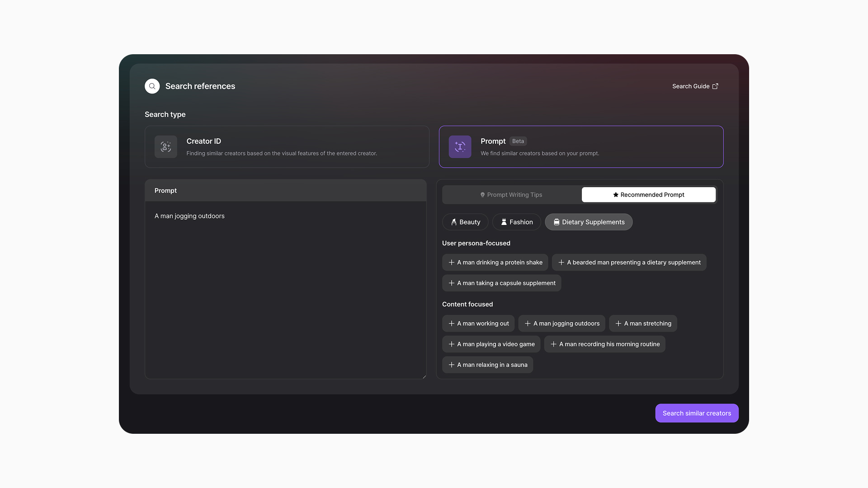Image resolution: width=868 pixels, height=488 pixels.
Task: Click the Creator ID face-scan icon
Action: coord(165,147)
